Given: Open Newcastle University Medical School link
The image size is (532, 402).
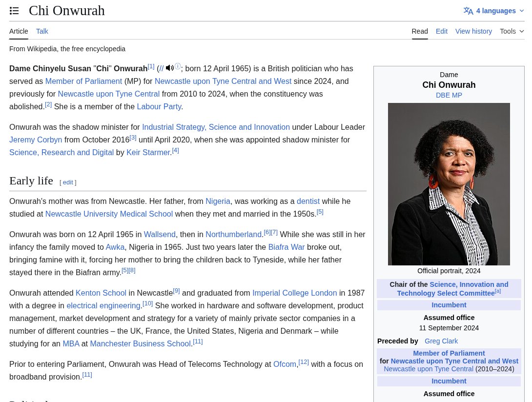Looking at the screenshot, I should tap(109, 214).
